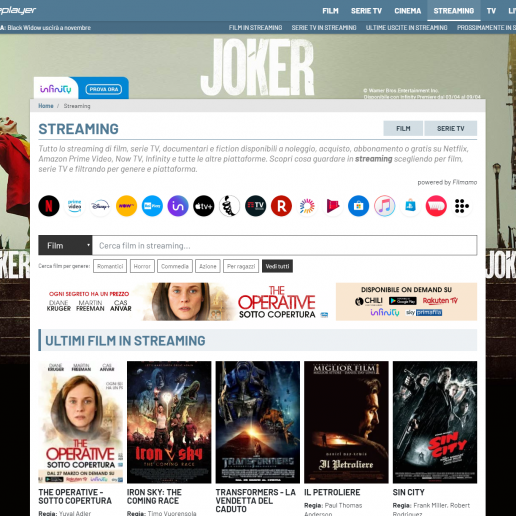Open the SERIE TV top navigation menu
The width and height of the screenshot is (516, 516).
click(x=366, y=11)
